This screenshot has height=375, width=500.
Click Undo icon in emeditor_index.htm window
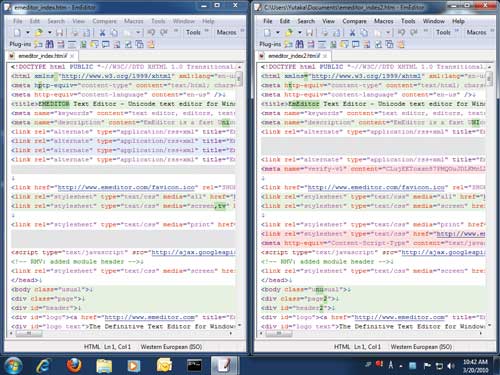[x=151, y=32]
